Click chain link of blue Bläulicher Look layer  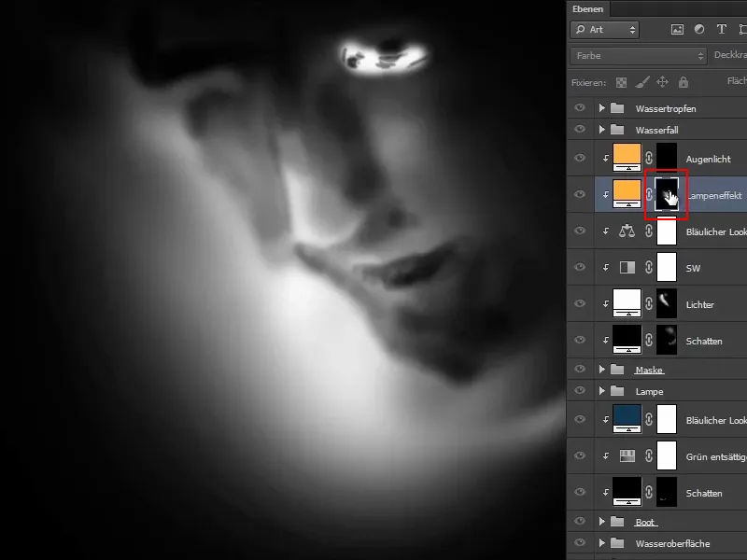tap(649, 419)
